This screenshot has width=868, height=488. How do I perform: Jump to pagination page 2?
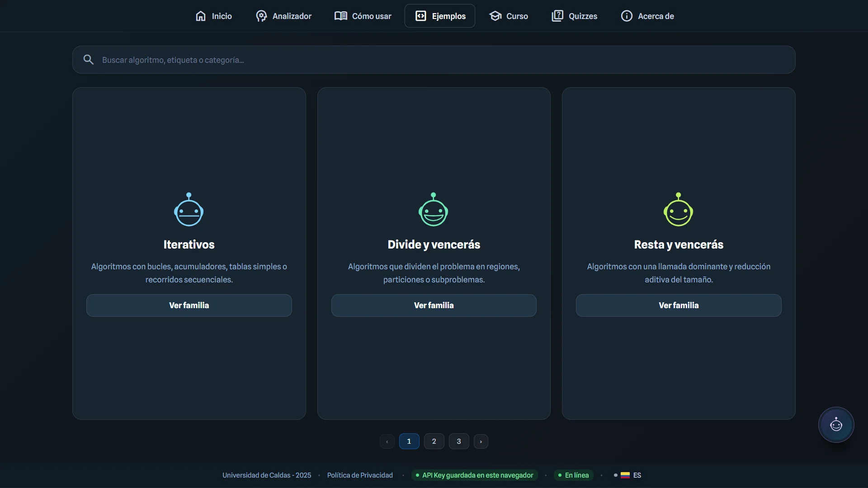pos(434,441)
